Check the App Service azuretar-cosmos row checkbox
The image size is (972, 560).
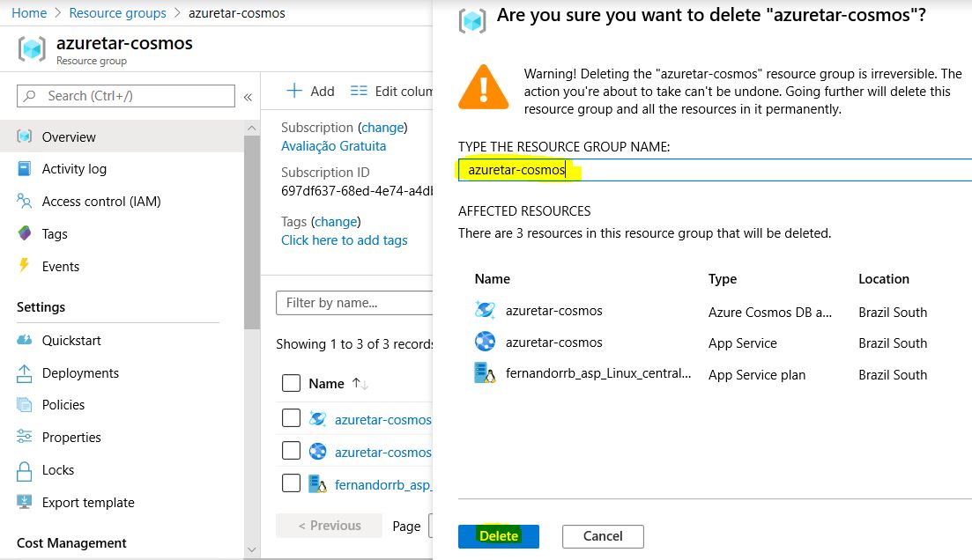coord(291,450)
